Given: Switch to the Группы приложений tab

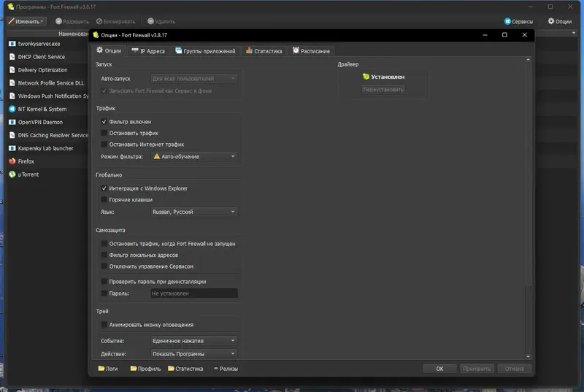Looking at the screenshot, I should [205, 50].
